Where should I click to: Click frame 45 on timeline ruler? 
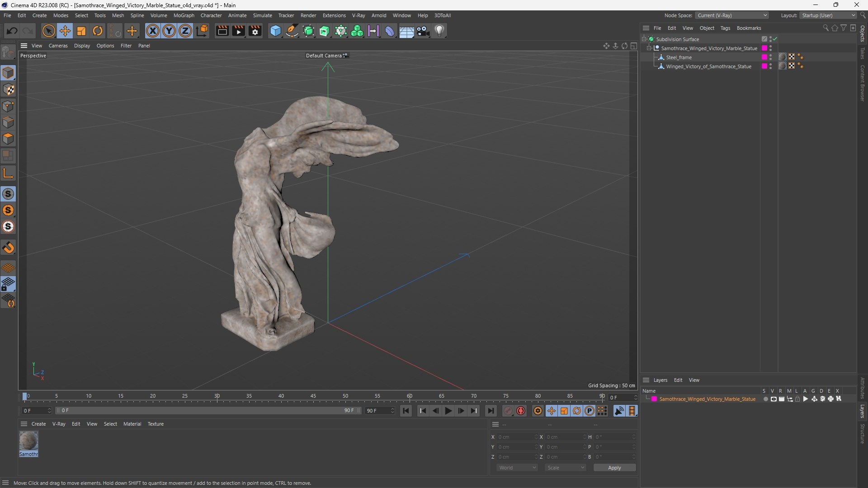coord(313,396)
